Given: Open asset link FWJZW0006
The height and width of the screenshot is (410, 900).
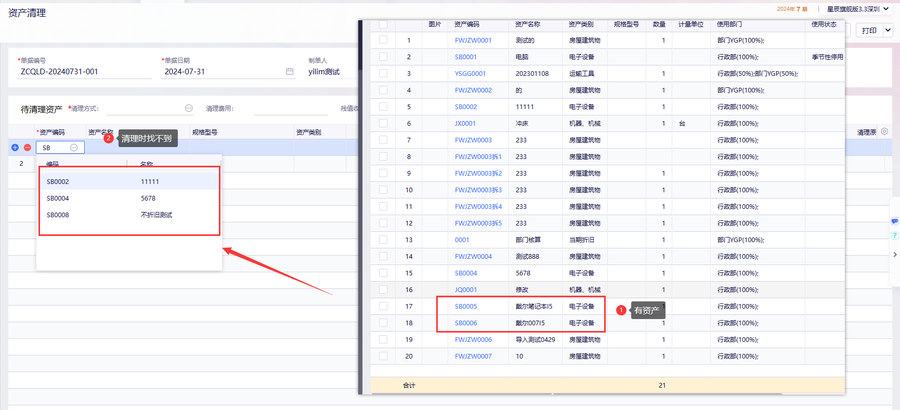Looking at the screenshot, I should point(473,340).
